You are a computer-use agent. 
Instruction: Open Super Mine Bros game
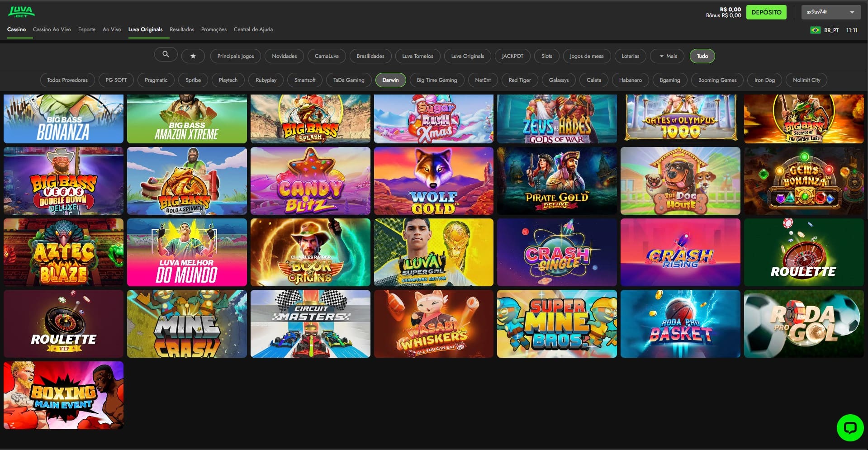(557, 324)
